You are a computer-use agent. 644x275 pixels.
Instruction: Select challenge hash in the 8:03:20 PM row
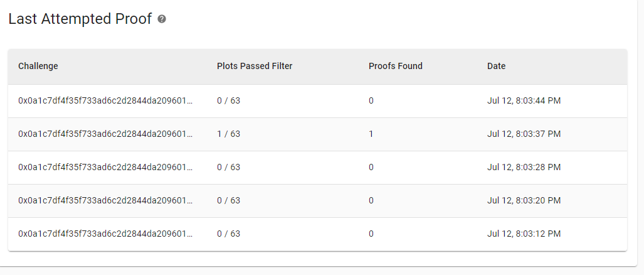click(105, 200)
